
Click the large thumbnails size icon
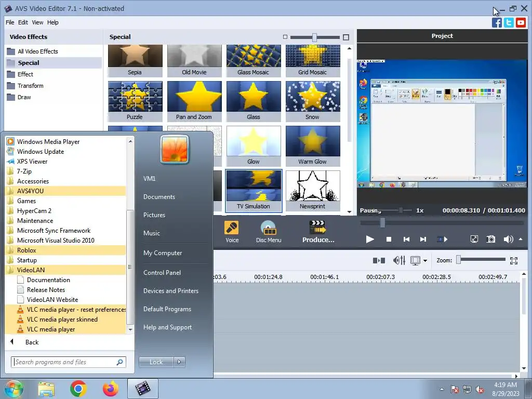(x=345, y=37)
